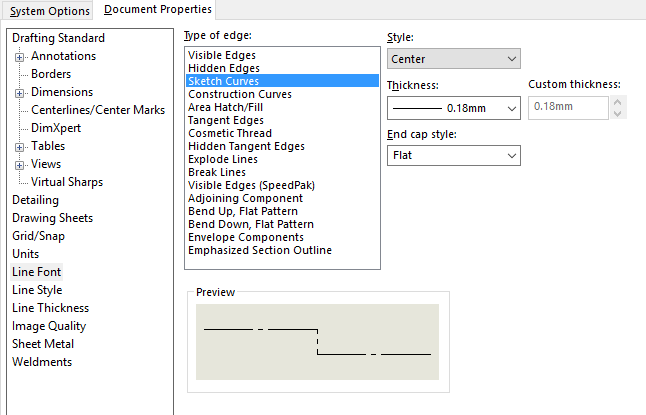This screenshot has height=415, width=646.
Task: Switch to the System Options tab
Action: click(x=49, y=11)
